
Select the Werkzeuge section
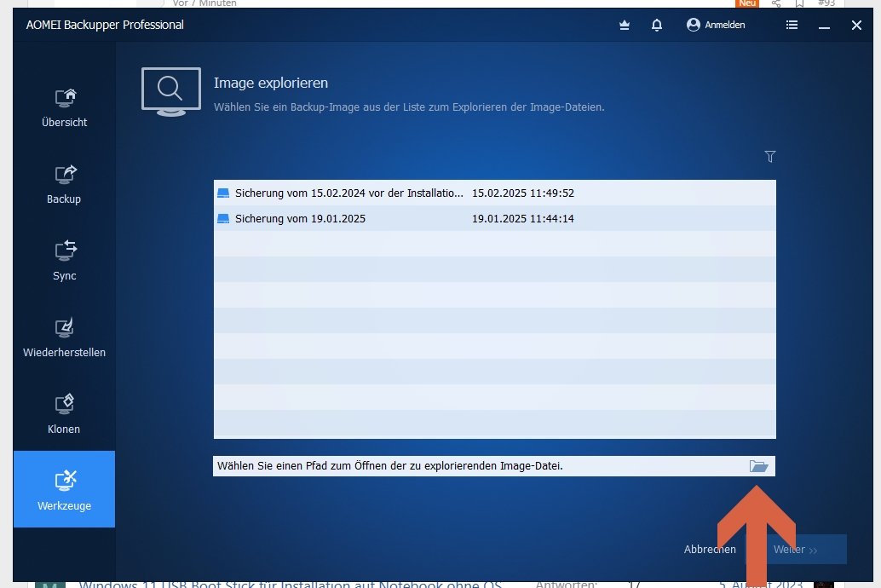pos(64,489)
